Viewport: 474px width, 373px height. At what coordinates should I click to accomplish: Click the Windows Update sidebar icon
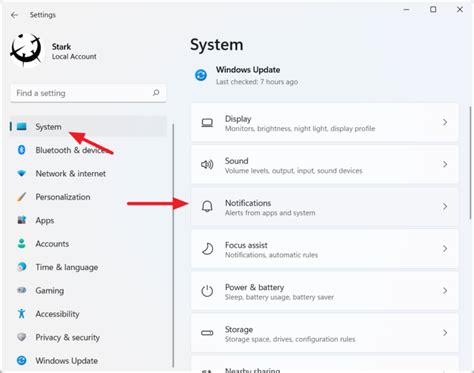click(21, 361)
